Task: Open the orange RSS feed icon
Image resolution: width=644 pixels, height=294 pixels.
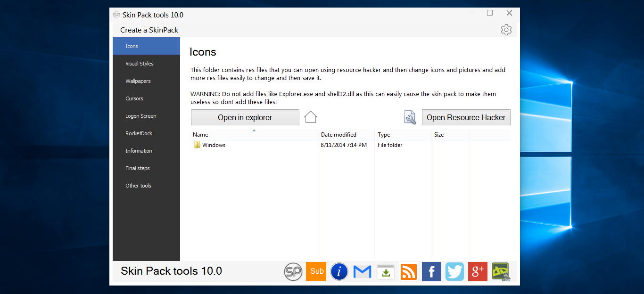Action: pos(408,272)
